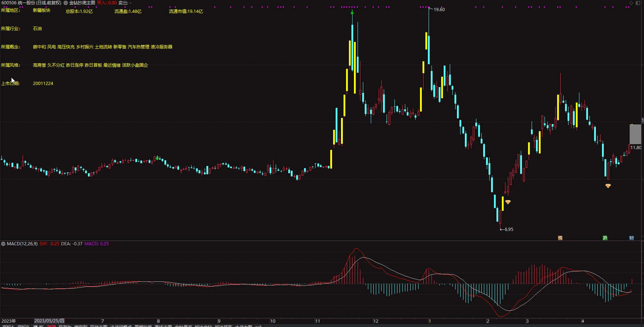This screenshot has width=644, height=327.
Task: Click the MACD(12,26,9) indicator title
Action: [x=22, y=244]
